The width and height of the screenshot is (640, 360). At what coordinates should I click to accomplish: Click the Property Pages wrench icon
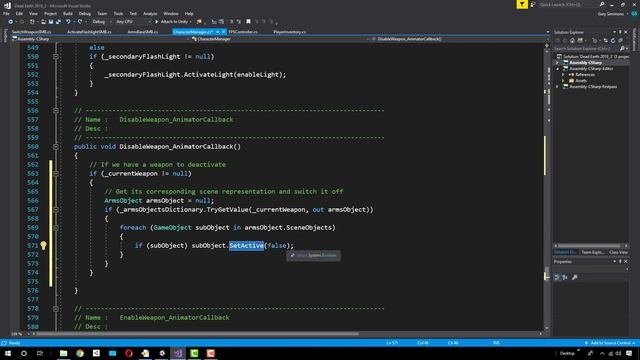(x=574, y=277)
